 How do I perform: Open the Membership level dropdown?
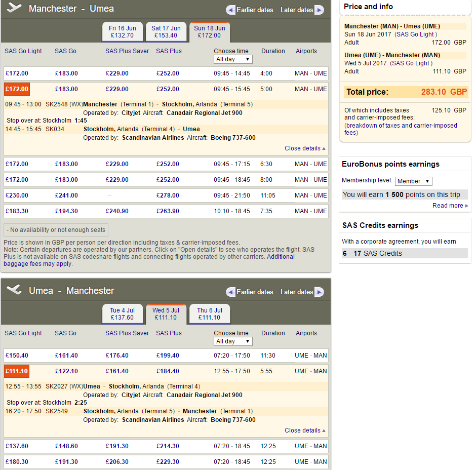(x=414, y=181)
